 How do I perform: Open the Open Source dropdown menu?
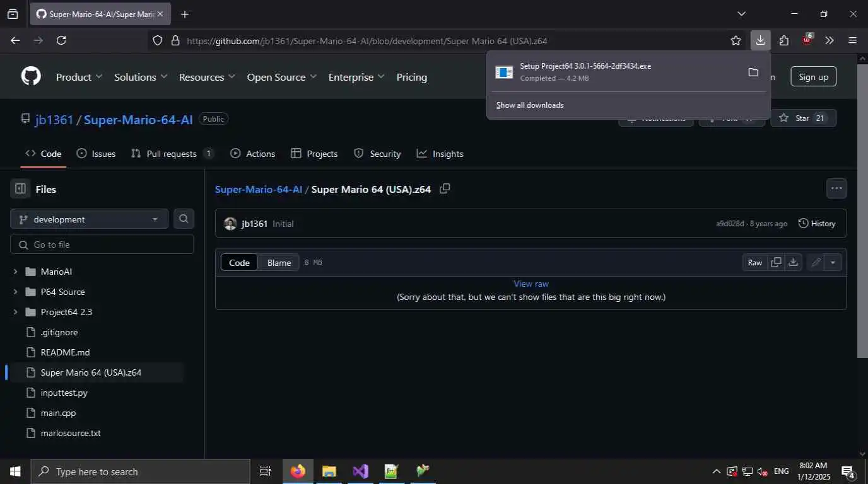pos(282,77)
